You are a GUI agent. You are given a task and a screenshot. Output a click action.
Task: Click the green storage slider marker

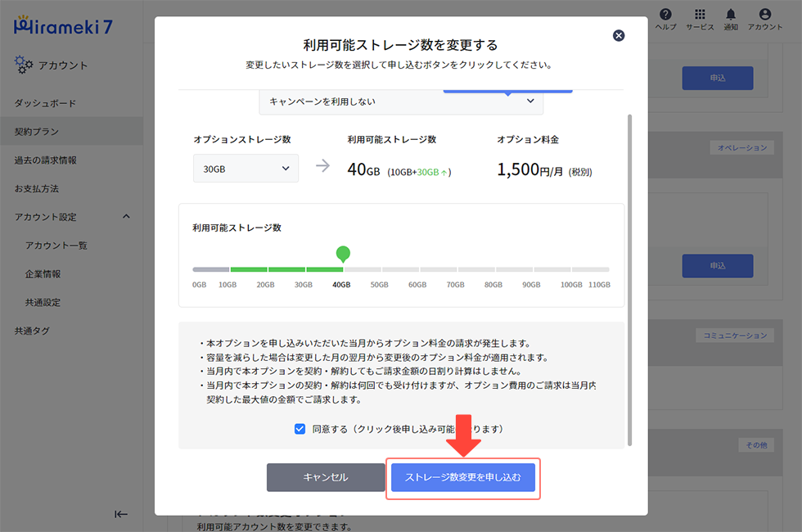[343, 253]
